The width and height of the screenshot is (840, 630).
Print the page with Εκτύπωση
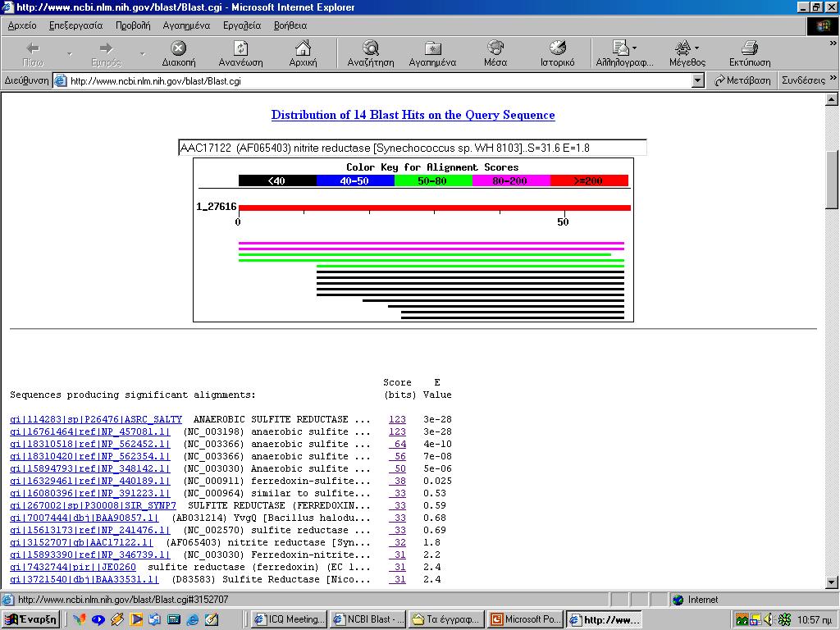pyautogui.click(x=750, y=54)
